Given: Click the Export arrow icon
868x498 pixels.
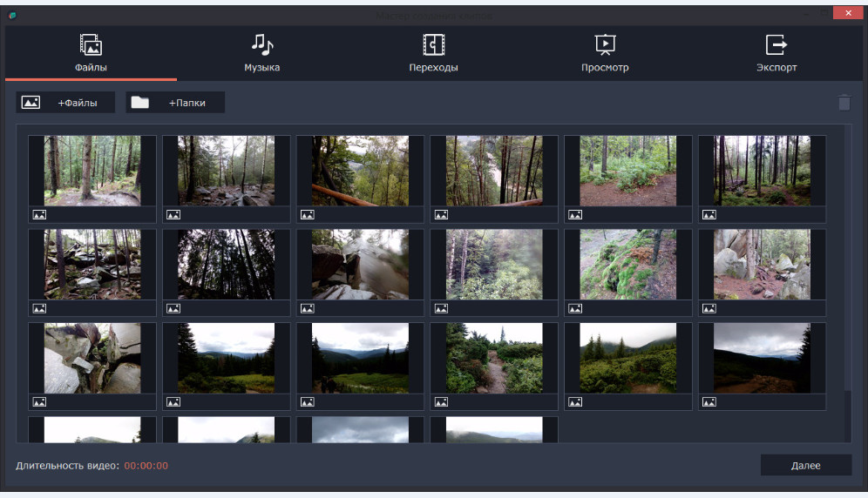Looking at the screenshot, I should [x=776, y=44].
